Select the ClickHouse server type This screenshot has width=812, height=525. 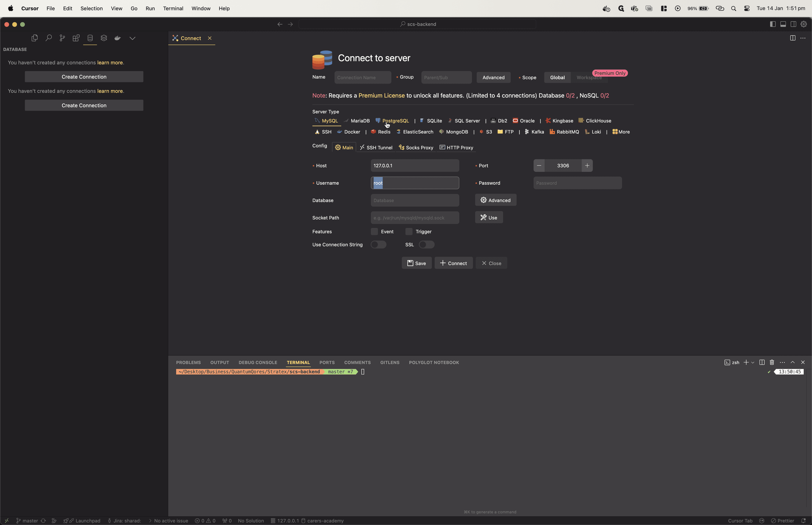[595, 121]
